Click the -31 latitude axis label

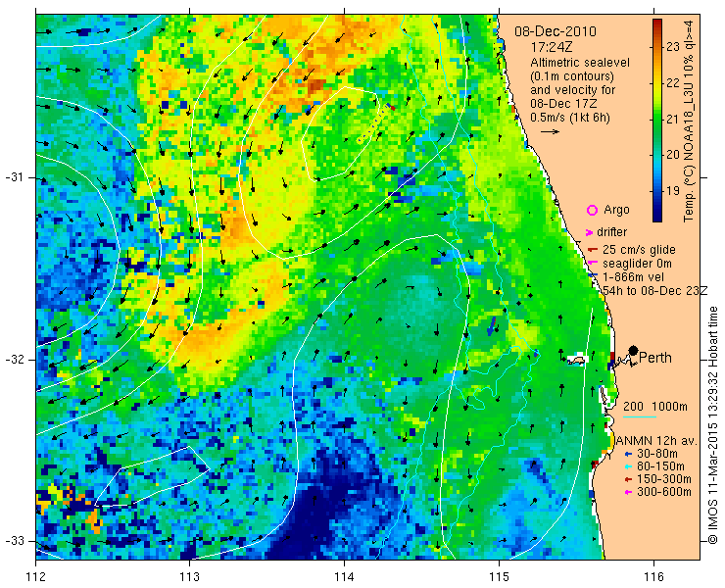pyautogui.click(x=14, y=177)
